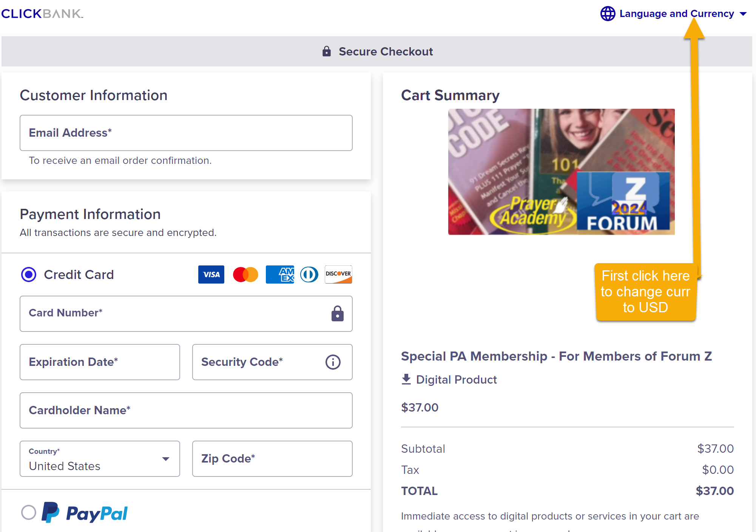756x532 pixels.
Task: Click the Email Address field
Action: [x=186, y=133]
